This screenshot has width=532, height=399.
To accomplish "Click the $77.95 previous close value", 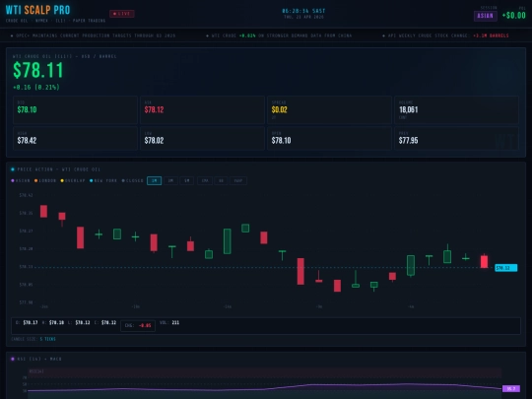I will coord(409,141).
